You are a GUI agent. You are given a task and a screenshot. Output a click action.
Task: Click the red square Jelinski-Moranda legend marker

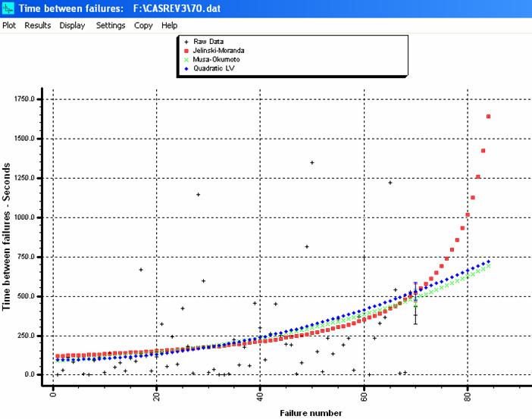pyautogui.click(x=186, y=51)
